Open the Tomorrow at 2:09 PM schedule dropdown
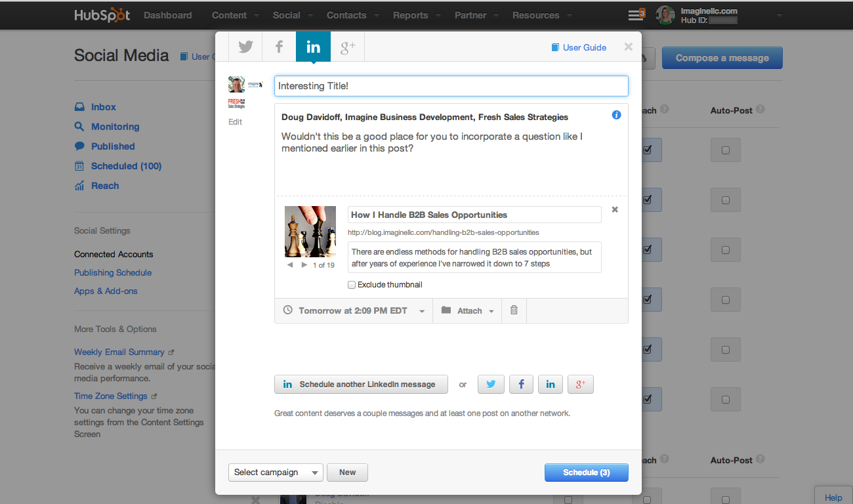 click(x=354, y=310)
